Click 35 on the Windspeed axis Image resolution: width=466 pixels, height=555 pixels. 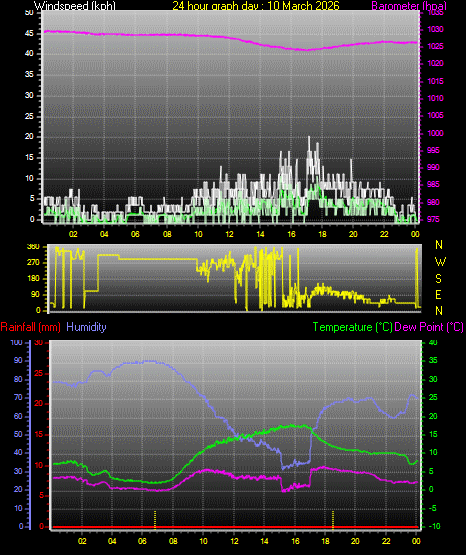click(29, 74)
